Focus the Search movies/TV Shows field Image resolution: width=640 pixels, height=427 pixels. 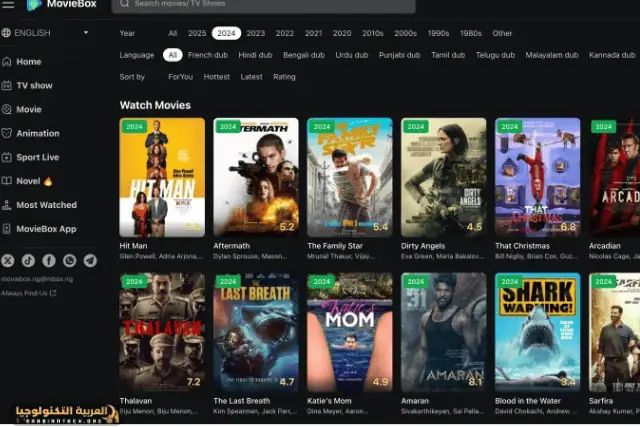[x=264, y=4]
